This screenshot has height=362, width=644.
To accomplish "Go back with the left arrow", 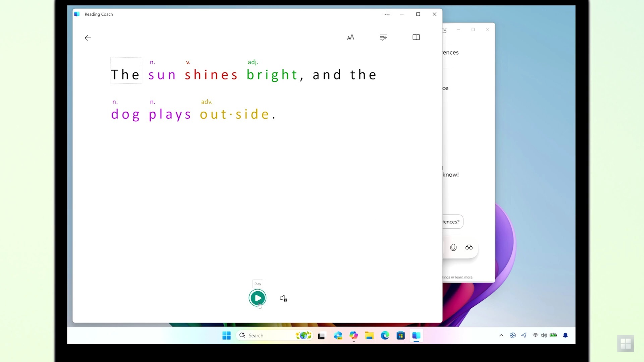I will (x=88, y=38).
